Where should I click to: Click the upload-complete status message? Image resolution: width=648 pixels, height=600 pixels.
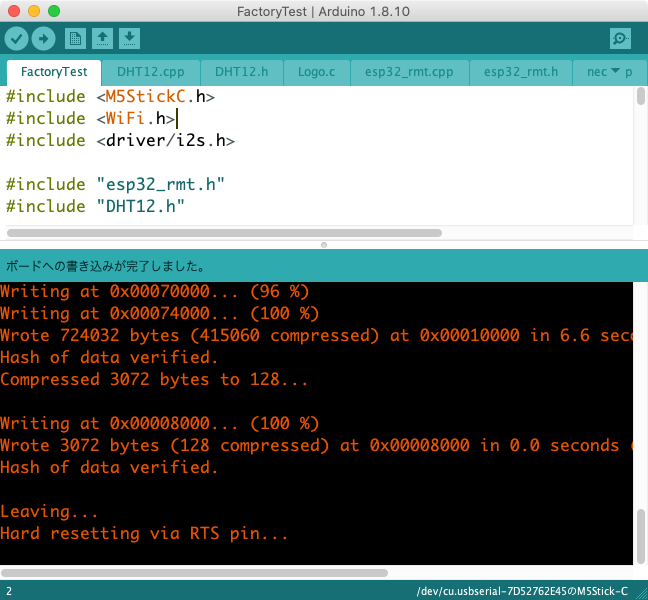(105, 266)
